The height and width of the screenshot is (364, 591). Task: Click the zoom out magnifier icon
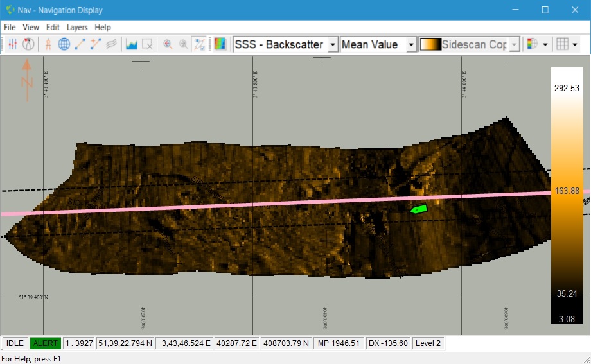(184, 44)
